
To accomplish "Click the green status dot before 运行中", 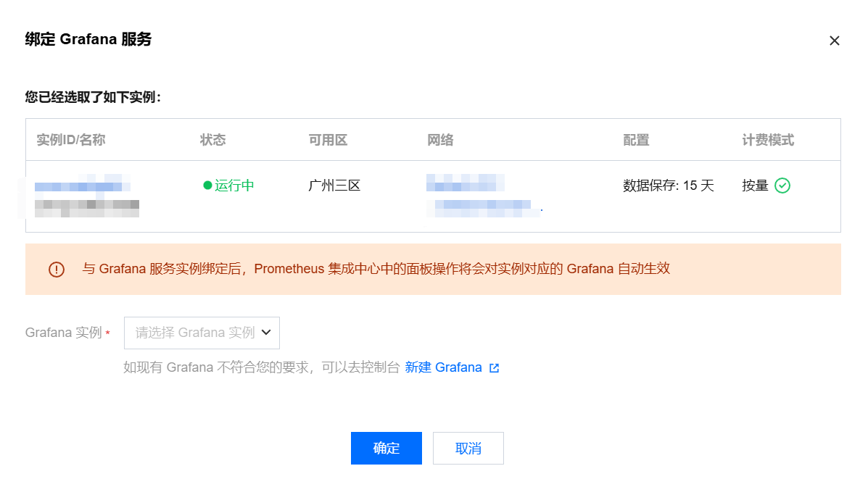I will pyautogui.click(x=207, y=186).
